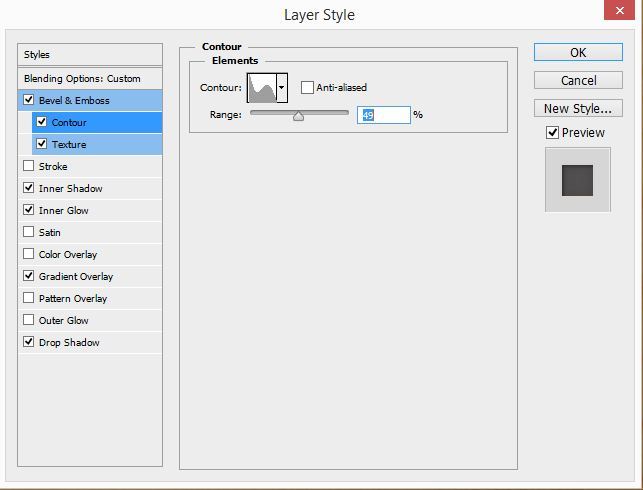Click the New Style... button

point(577,108)
